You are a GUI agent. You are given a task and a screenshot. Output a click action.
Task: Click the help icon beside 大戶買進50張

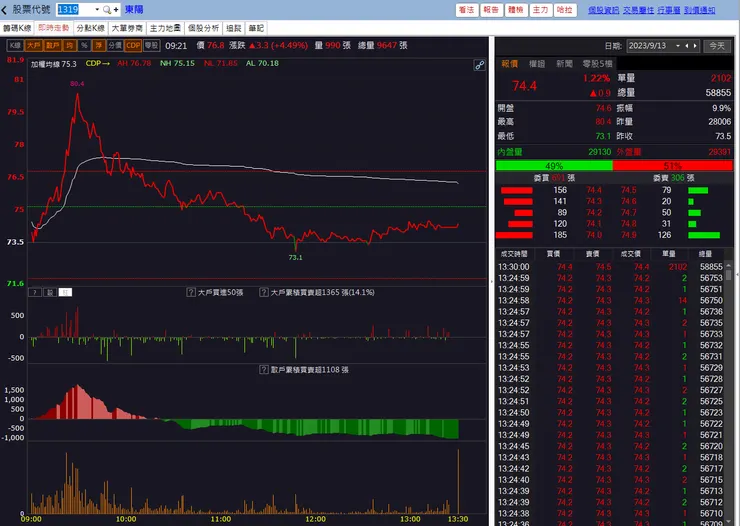(191, 292)
